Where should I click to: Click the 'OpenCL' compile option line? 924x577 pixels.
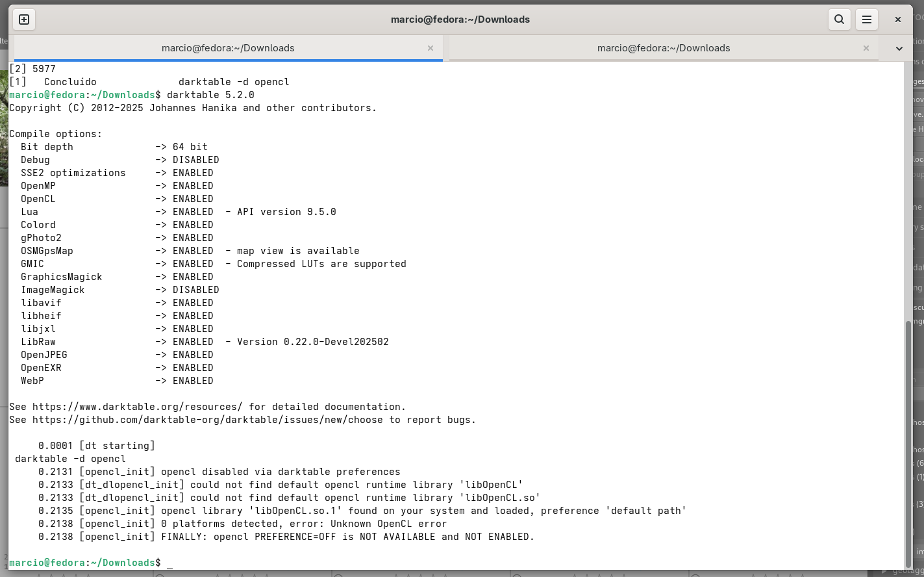point(117,199)
